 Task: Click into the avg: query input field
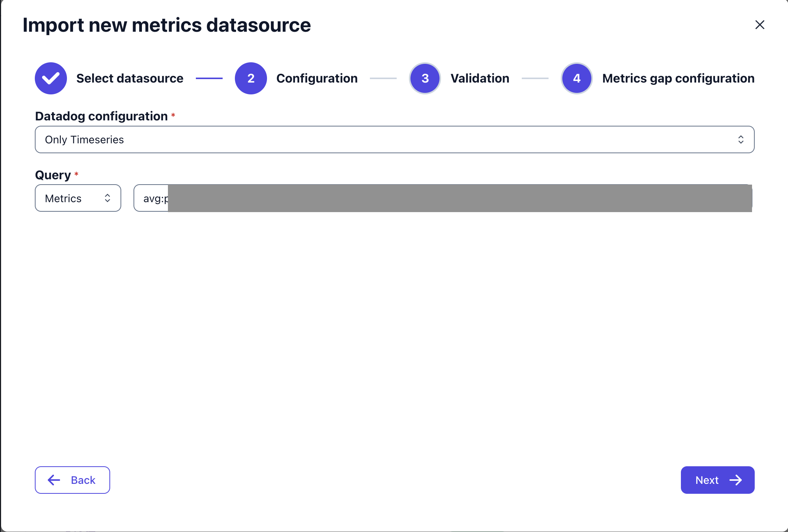coord(153,198)
